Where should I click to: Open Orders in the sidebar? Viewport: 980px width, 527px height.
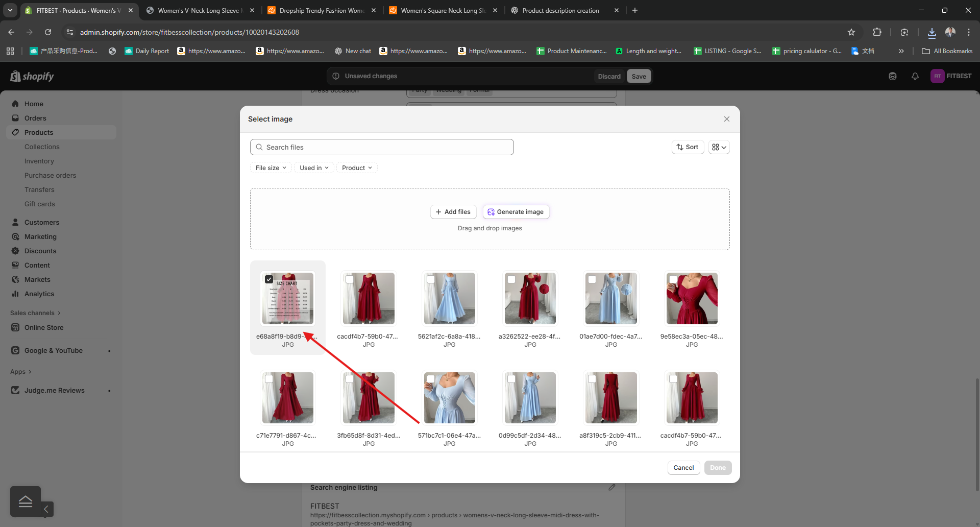(35, 118)
